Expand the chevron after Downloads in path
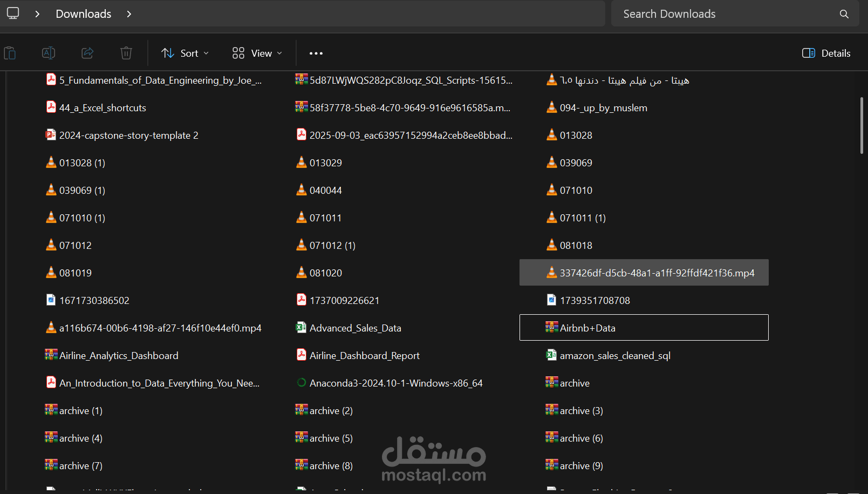 (x=129, y=14)
